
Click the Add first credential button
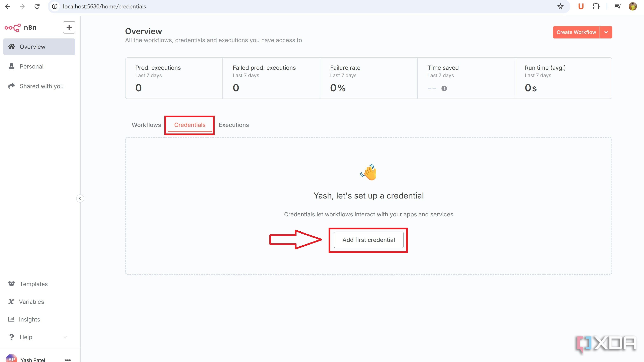tap(368, 240)
